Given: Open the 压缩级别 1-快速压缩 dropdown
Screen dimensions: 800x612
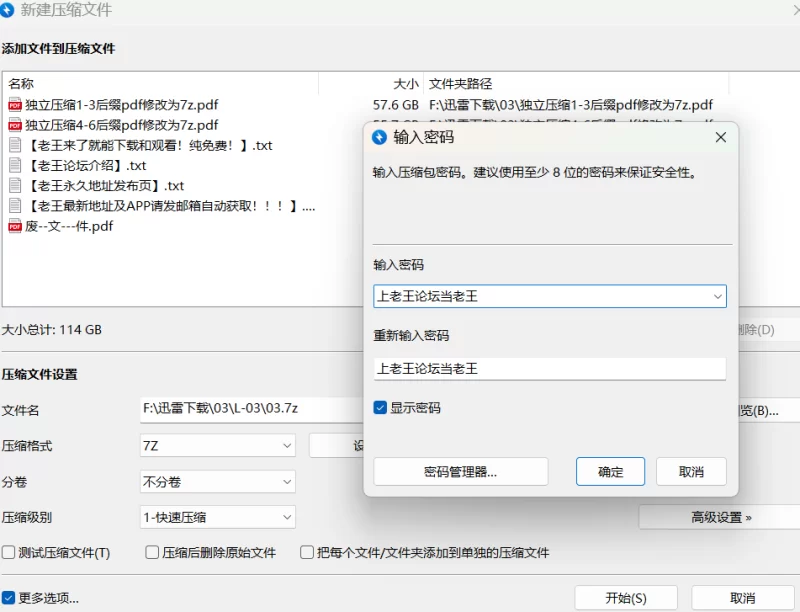Looking at the screenshot, I should 218,518.
